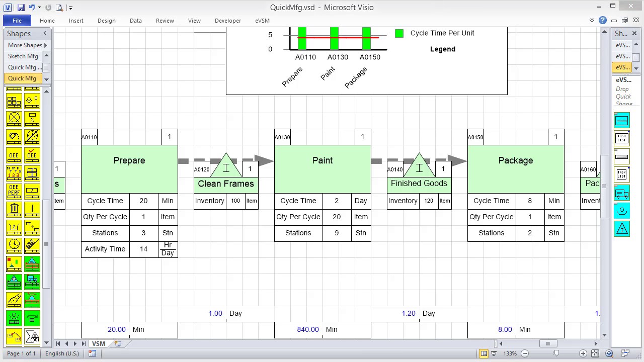Click the Paint Stations value 9
This screenshot has height=362, width=644.
[x=337, y=233]
